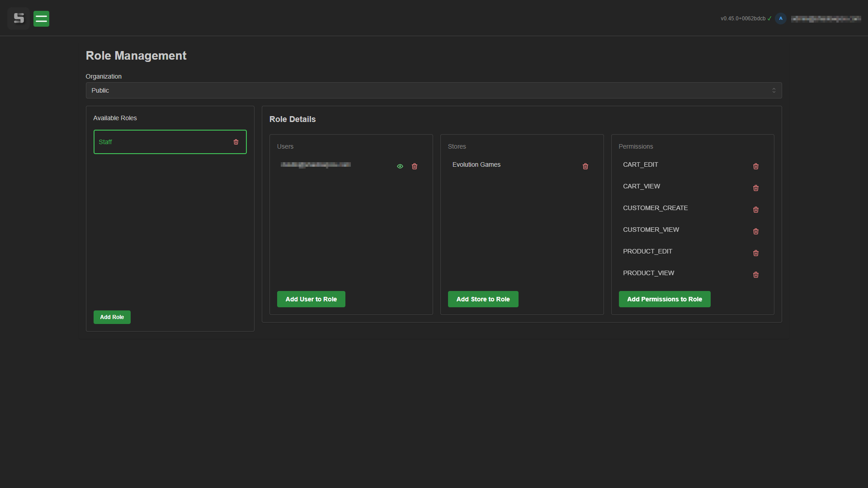The width and height of the screenshot is (868, 488).
Task: Click the S logo in the top bar
Action: [19, 19]
